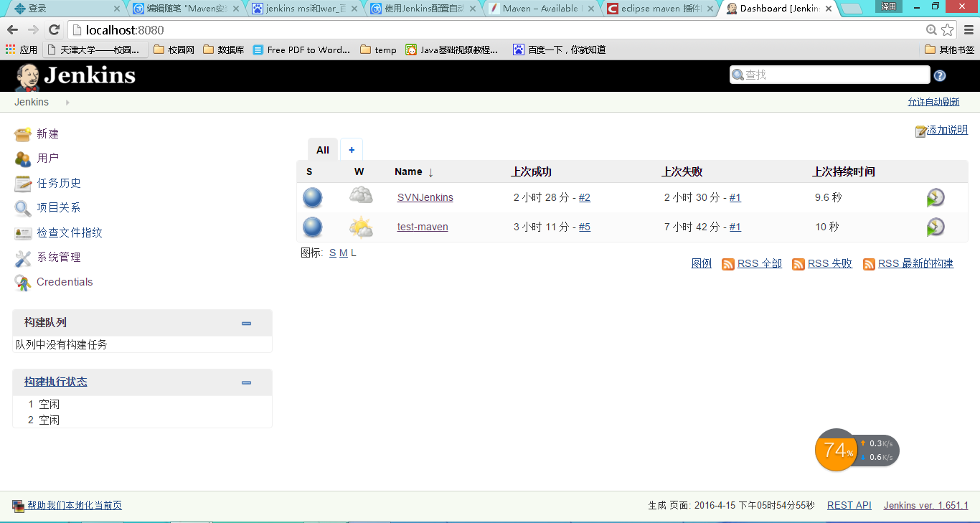Schedule a build for SVNJenkins
This screenshot has height=523, width=980.
click(936, 197)
